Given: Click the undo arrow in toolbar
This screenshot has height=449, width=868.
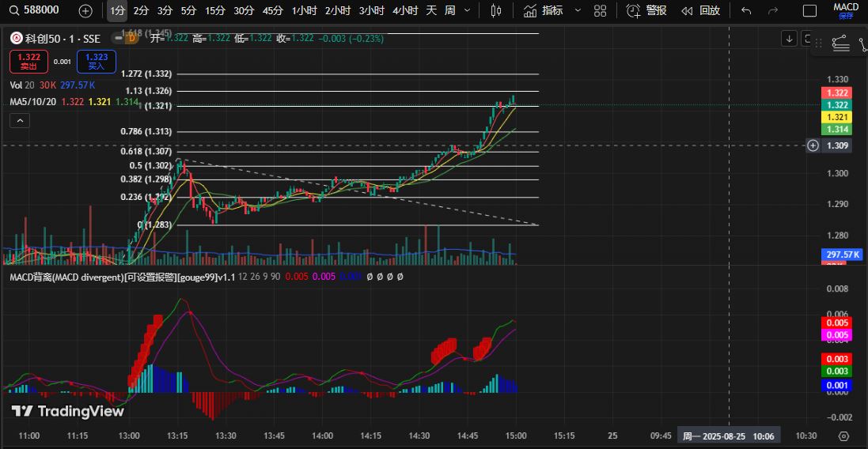Looking at the screenshot, I should tap(745, 10).
